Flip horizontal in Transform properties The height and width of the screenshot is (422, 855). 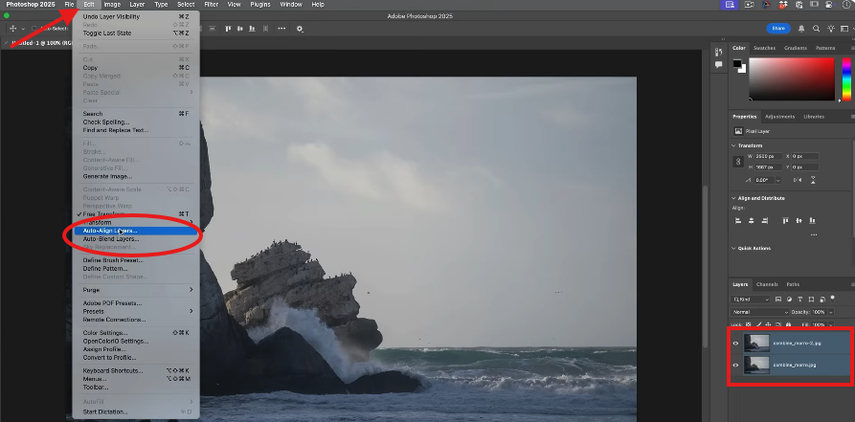click(798, 180)
